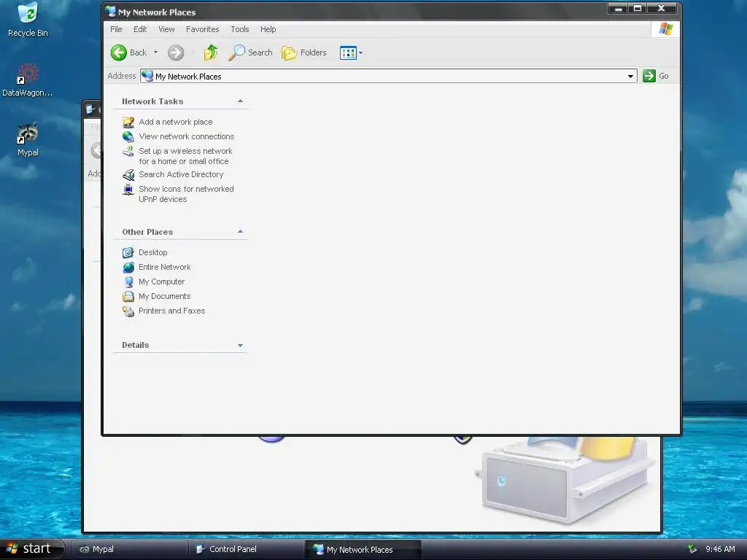Open Entire Network link

pyautogui.click(x=164, y=267)
